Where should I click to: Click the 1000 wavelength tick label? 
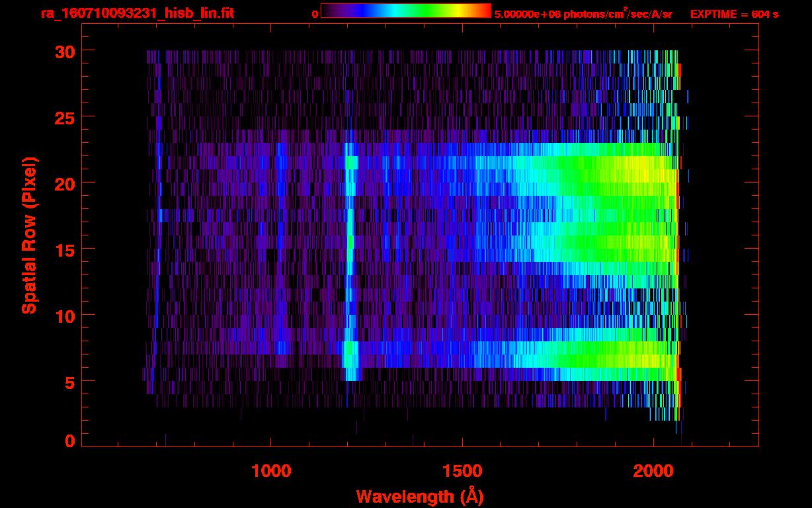click(x=272, y=471)
